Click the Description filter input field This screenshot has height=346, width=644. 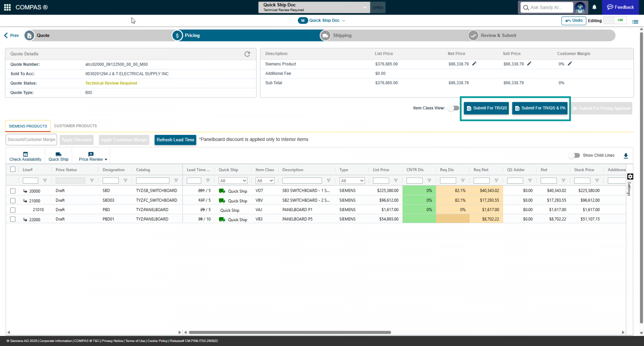302,180
